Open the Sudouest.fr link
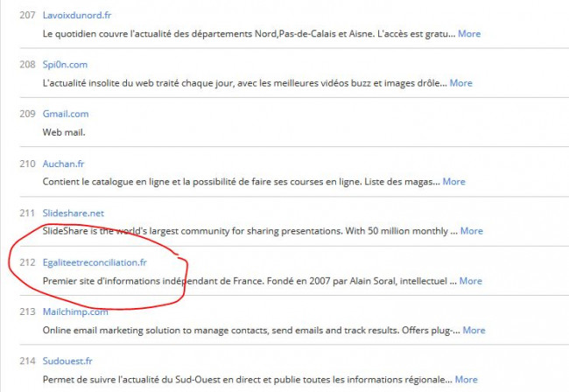The height and width of the screenshot is (392, 569). click(67, 361)
